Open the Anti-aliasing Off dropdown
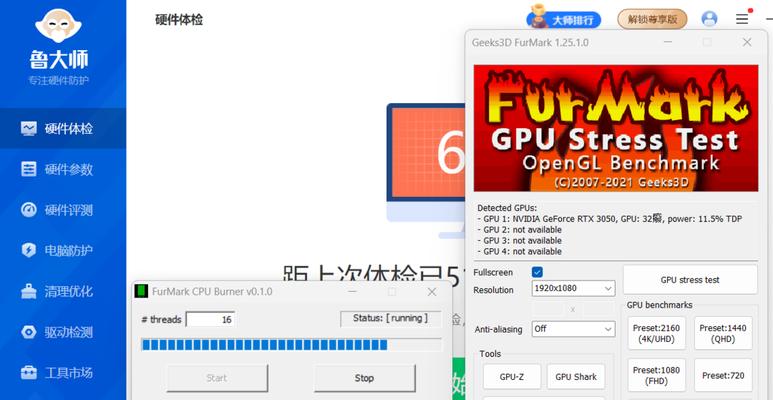 tap(573, 328)
